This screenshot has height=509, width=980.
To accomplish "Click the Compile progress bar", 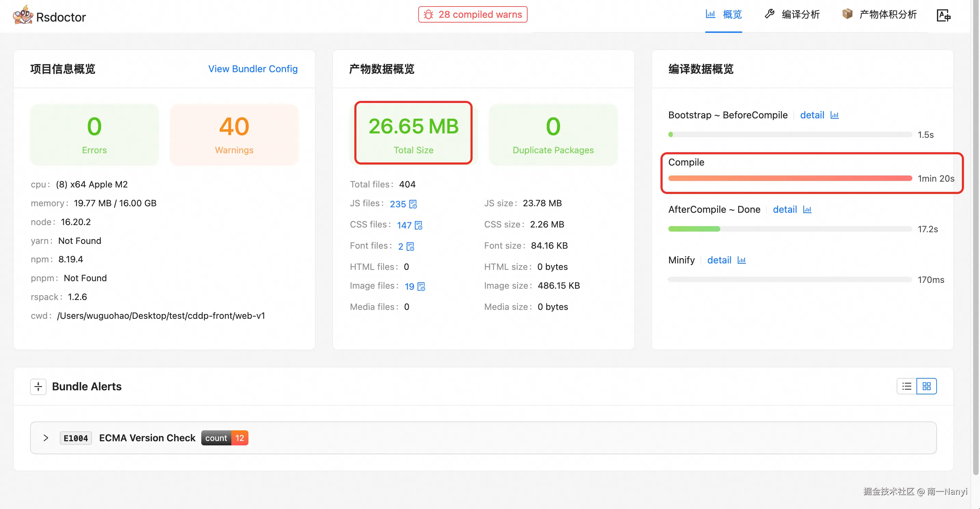I will [x=790, y=178].
